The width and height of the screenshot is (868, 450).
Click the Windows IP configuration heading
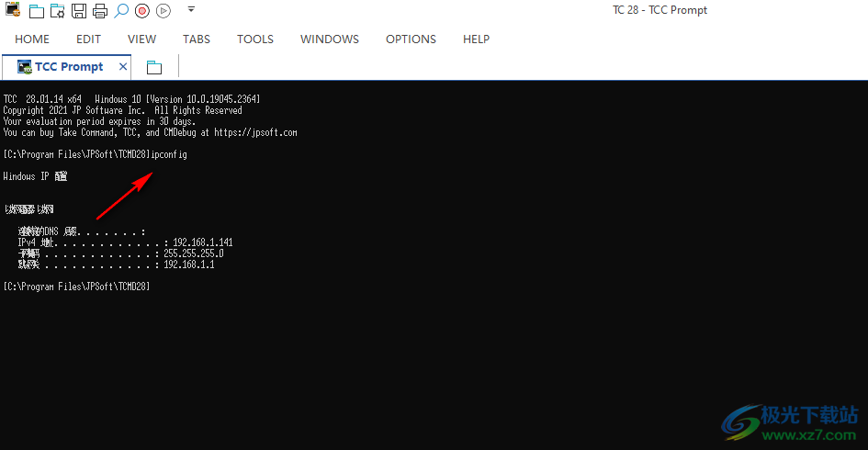tap(36, 176)
